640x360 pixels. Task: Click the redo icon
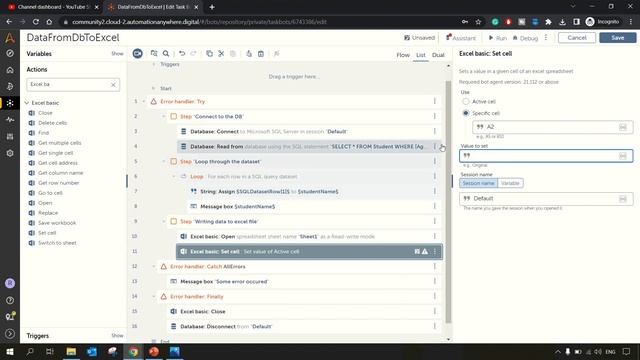[x=193, y=53]
